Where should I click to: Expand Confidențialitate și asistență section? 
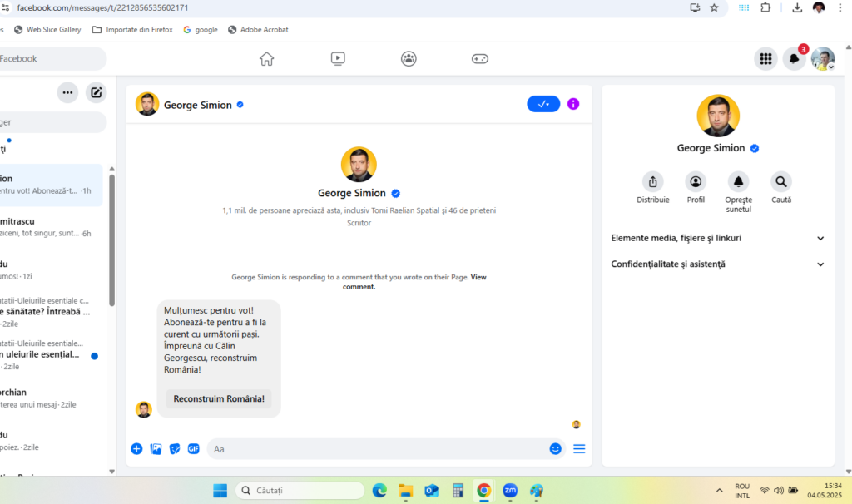point(718,264)
